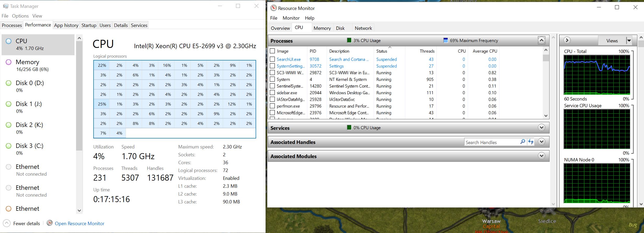The image size is (644, 233).
Task: Check the SC3-WWII process checkbox
Action: (x=272, y=73)
